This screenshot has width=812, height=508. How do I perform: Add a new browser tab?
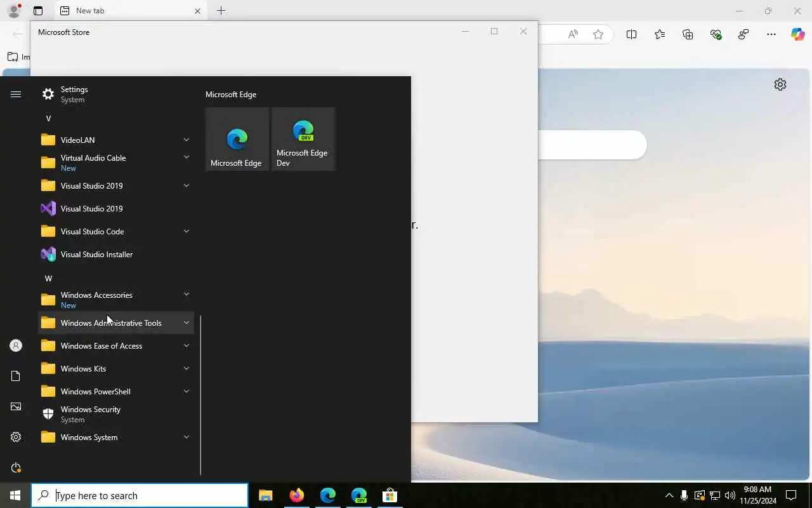click(x=221, y=11)
